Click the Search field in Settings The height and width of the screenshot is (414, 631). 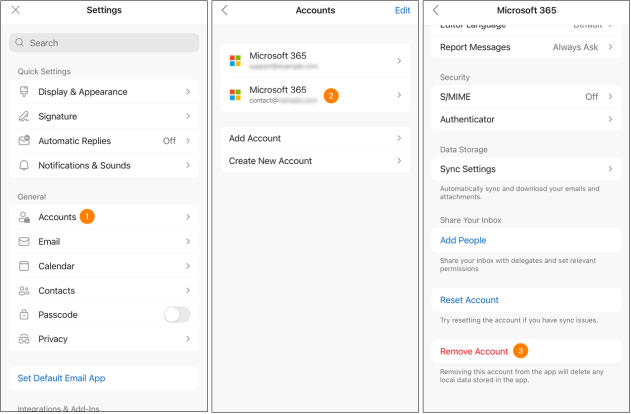[104, 43]
